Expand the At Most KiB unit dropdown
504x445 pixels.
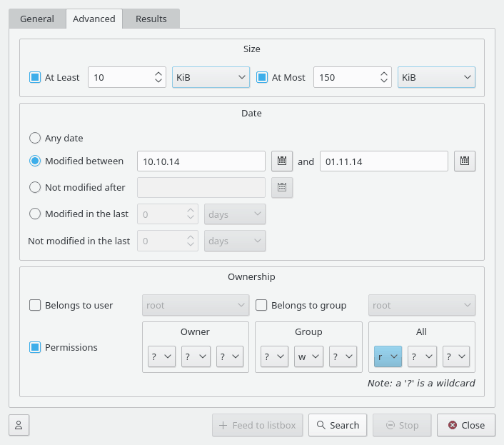[436, 77]
